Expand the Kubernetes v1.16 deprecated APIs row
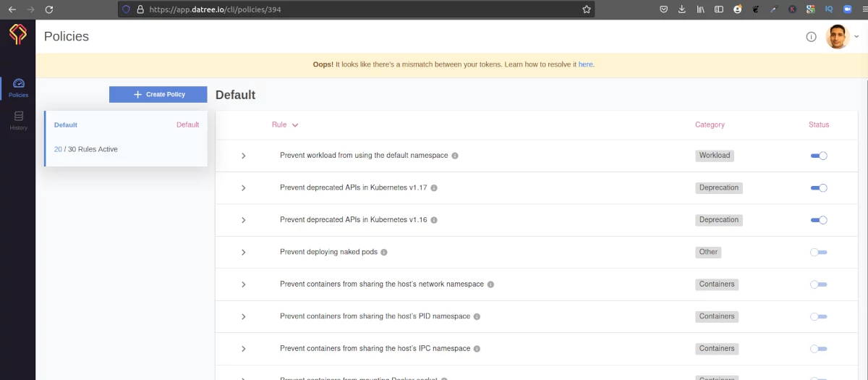 [244, 220]
